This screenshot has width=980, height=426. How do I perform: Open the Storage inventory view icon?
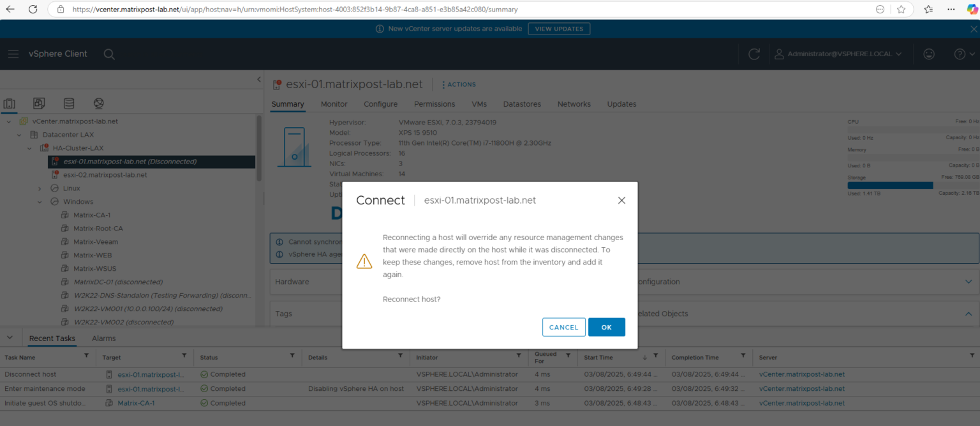pyautogui.click(x=68, y=103)
